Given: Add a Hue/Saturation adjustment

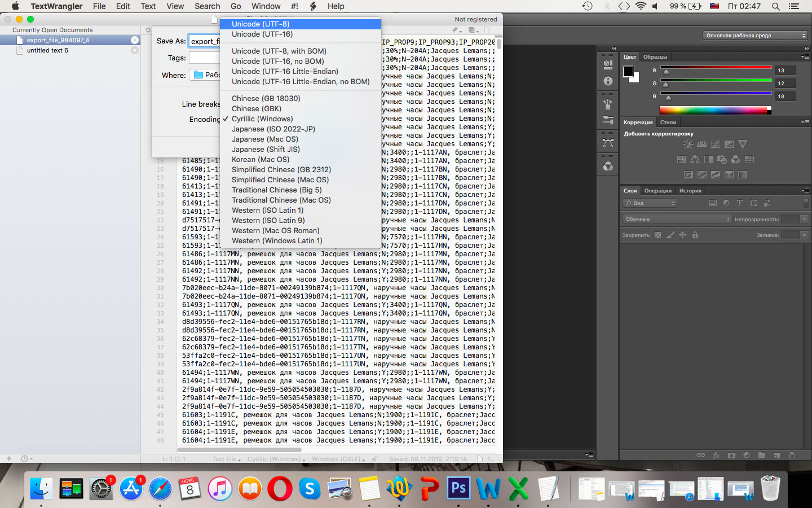Looking at the screenshot, I should click(681, 160).
